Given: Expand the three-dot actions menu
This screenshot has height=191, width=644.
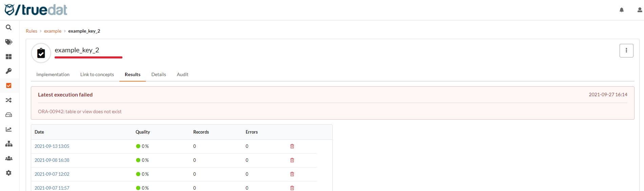Looking at the screenshot, I should (x=626, y=51).
